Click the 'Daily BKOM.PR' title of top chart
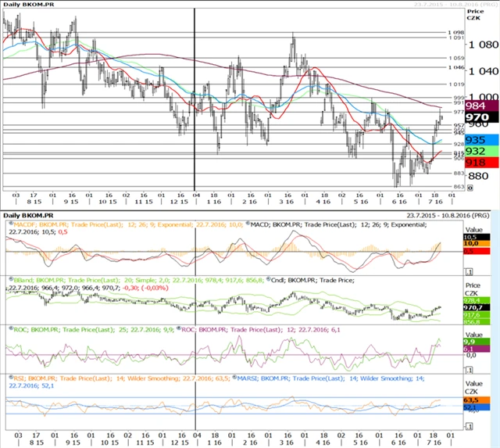 pos(28,4)
